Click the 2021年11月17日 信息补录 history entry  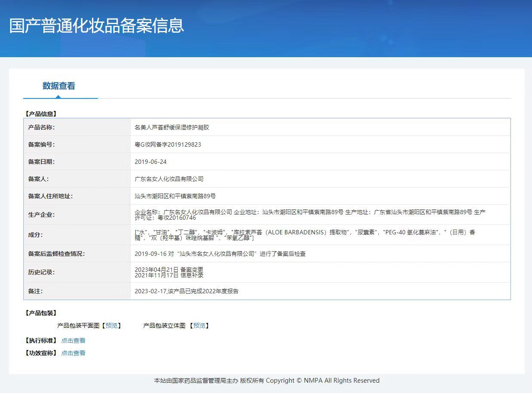(x=169, y=275)
